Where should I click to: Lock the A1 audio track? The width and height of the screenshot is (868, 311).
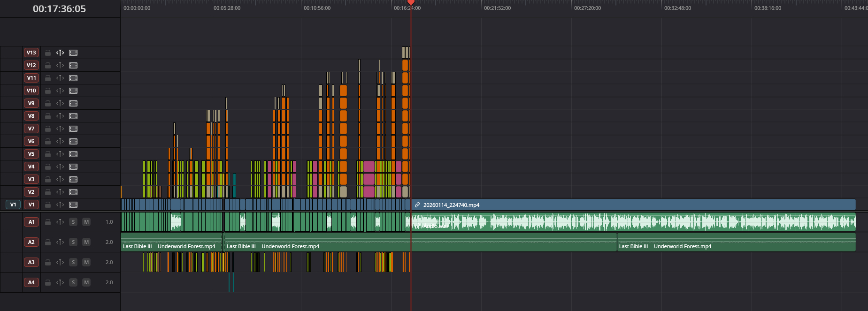[x=48, y=222]
